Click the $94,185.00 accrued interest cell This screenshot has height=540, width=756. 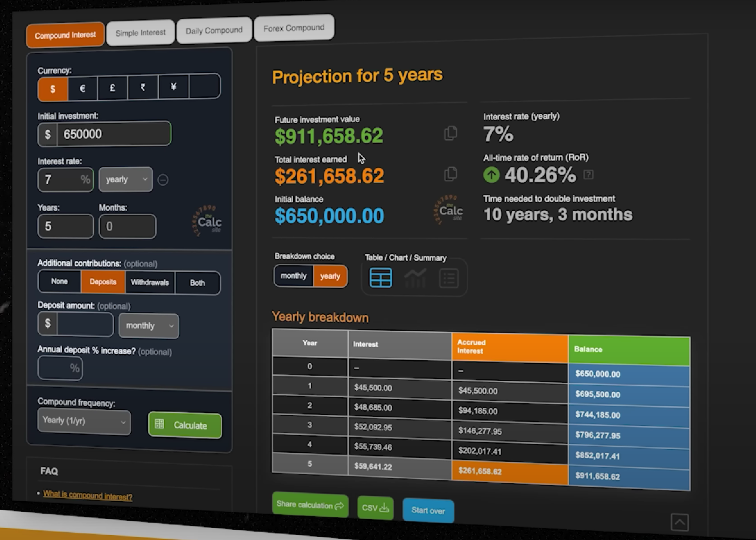511,411
